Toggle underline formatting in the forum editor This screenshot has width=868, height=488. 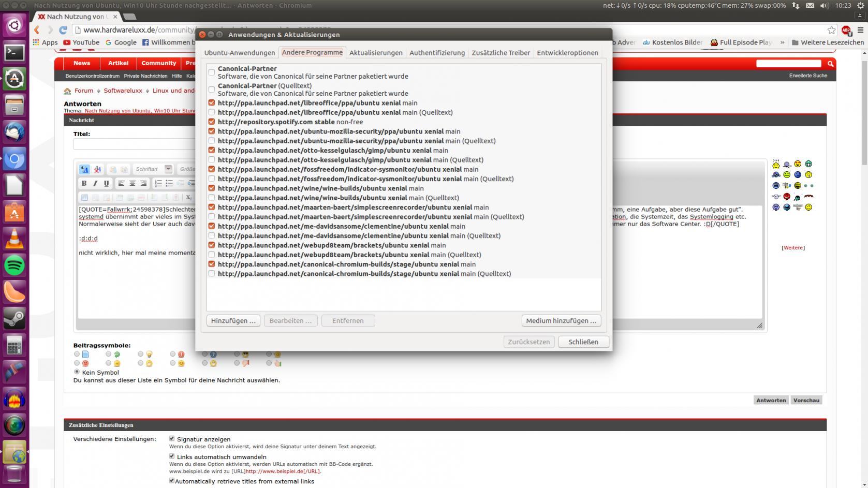(x=107, y=183)
